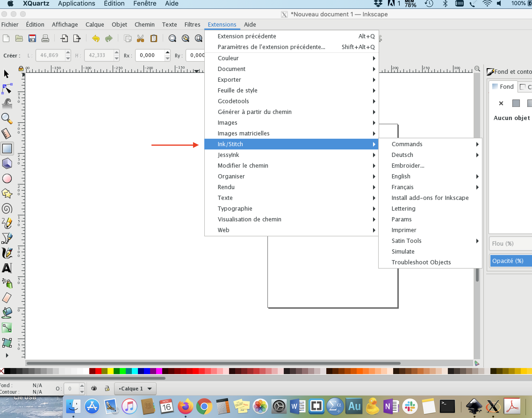532x418 pixels.
Task: Click the Undo arrow icon
Action: pyautogui.click(x=96, y=39)
